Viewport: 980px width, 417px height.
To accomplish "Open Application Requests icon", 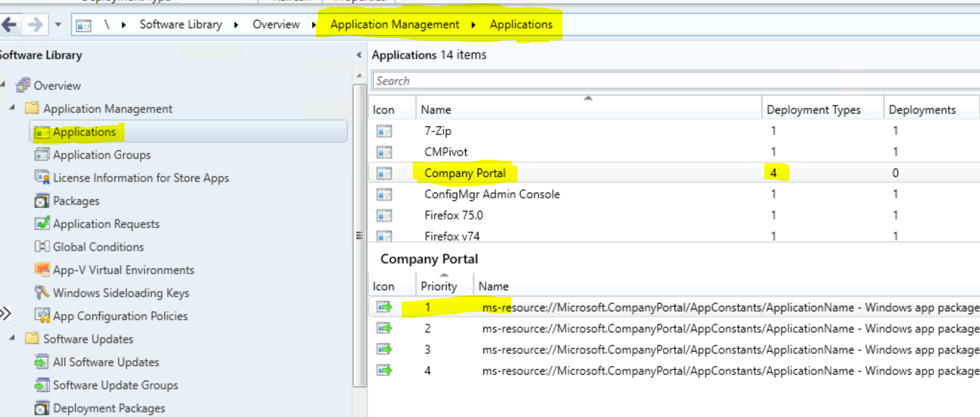I will (42, 223).
